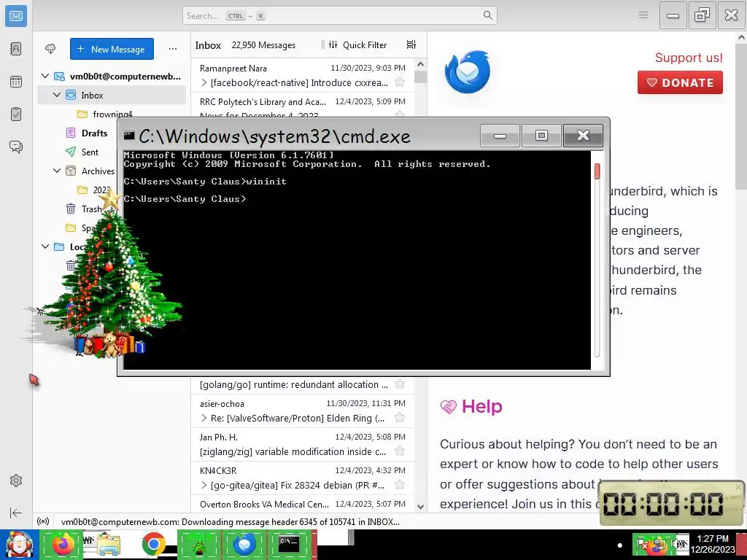This screenshot has width=747, height=560.
Task: Star the ValveSoftware/Proton Elden Ring message
Action: click(400, 418)
